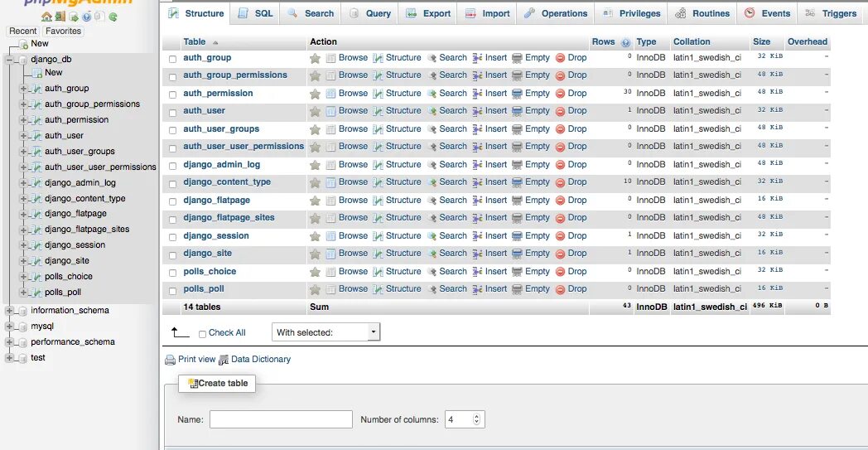The width and height of the screenshot is (868, 450).
Task: Click the red Drop icon for django_flatpage
Action: pos(560,201)
